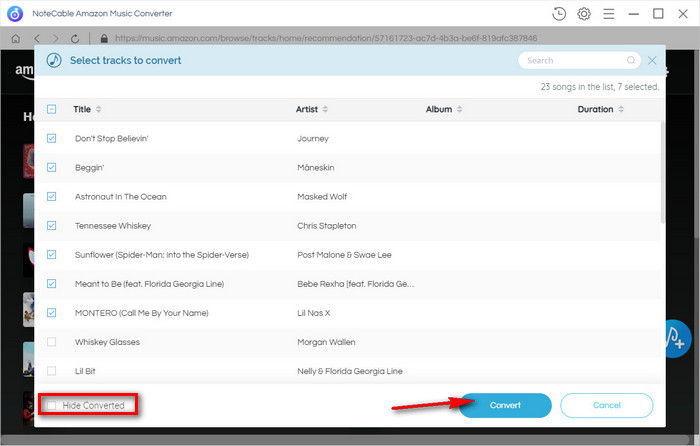
Task: Minimize the NoteCable window
Action: 633,14
